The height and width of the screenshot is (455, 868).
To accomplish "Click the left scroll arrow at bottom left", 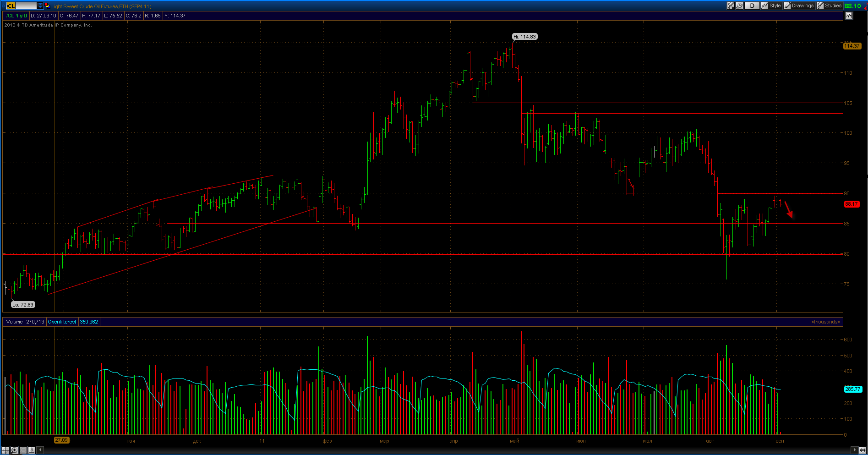I will (x=40, y=450).
